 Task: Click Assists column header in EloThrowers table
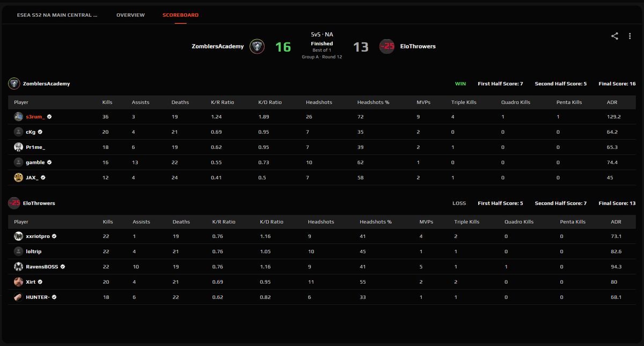141,221
